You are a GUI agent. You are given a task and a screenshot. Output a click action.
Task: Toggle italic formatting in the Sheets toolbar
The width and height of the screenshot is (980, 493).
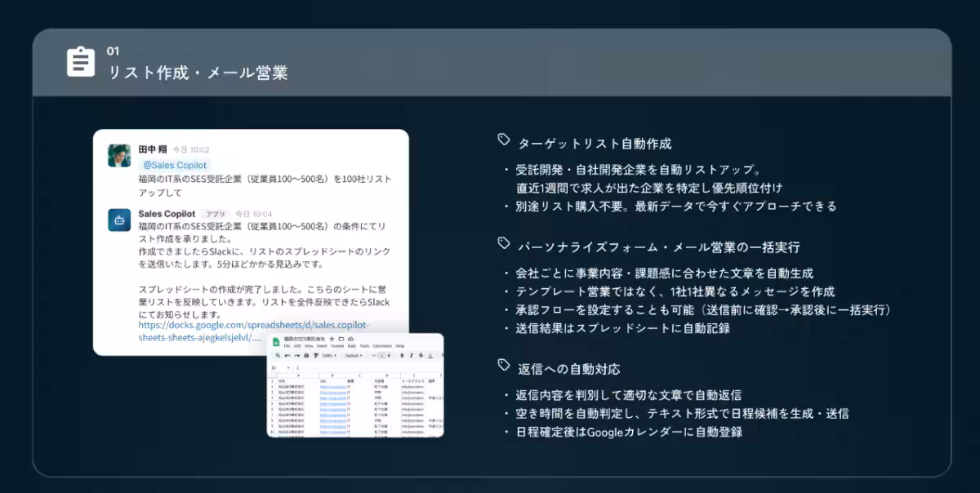pyautogui.click(x=411, y=355)
